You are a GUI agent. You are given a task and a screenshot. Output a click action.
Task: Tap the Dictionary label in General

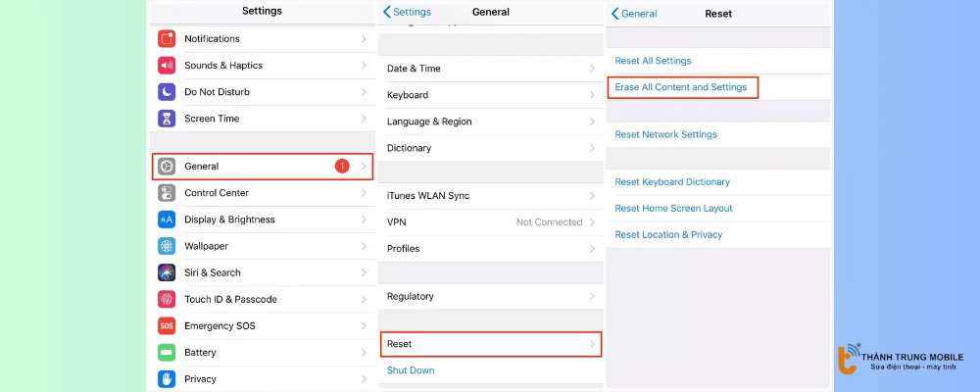[x=409, y=148]
